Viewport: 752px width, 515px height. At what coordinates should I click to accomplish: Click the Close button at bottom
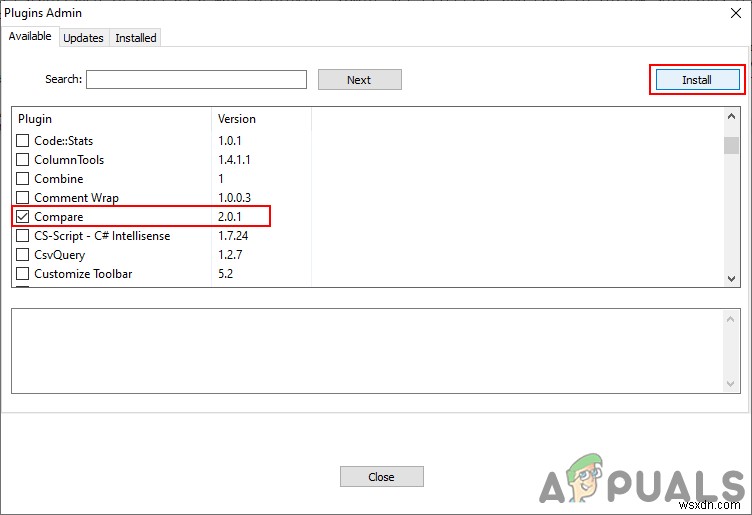[382, 477]
